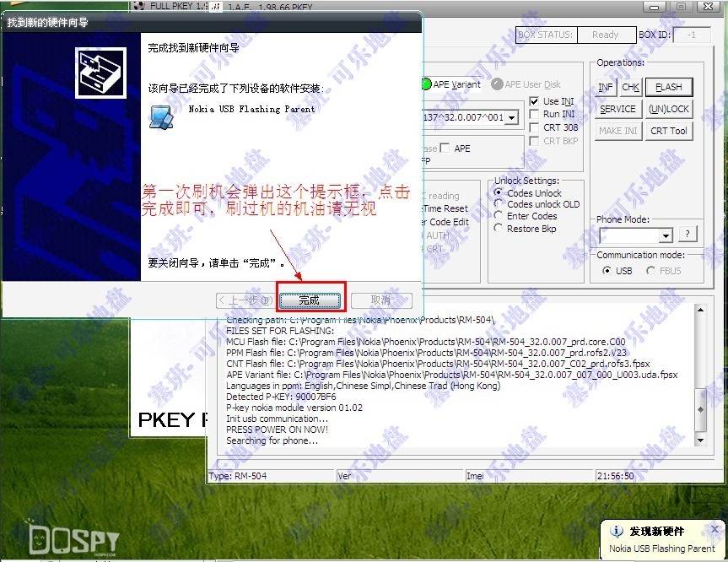Click the 'Init usb communication...' log line
The height and width of the screenshot is (562, 728).
point(277,419)
